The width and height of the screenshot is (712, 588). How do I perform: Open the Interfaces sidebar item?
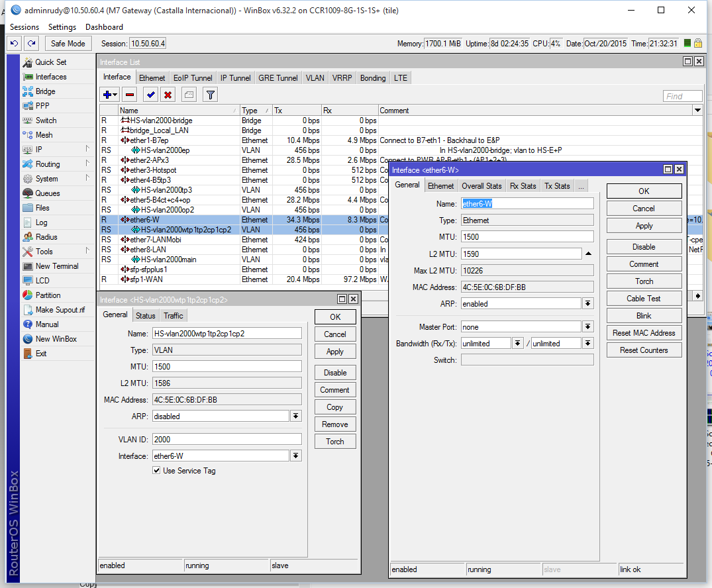click(51, 77)
